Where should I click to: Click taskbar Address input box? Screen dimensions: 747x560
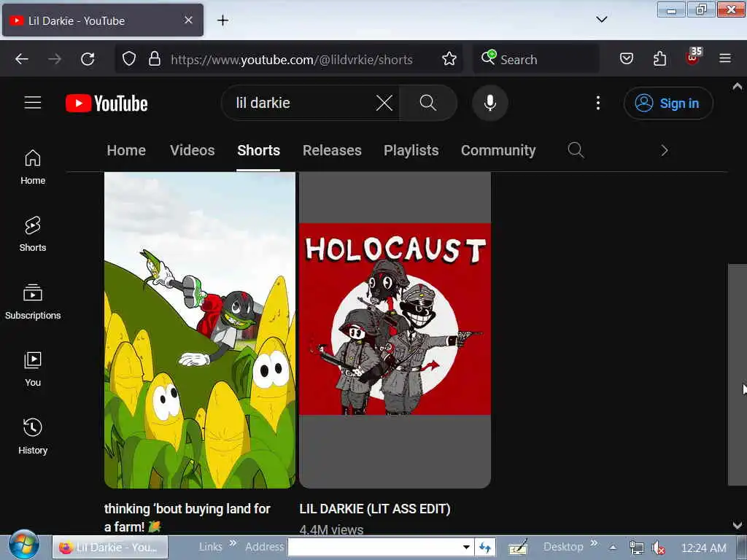[x=374, y=547]
